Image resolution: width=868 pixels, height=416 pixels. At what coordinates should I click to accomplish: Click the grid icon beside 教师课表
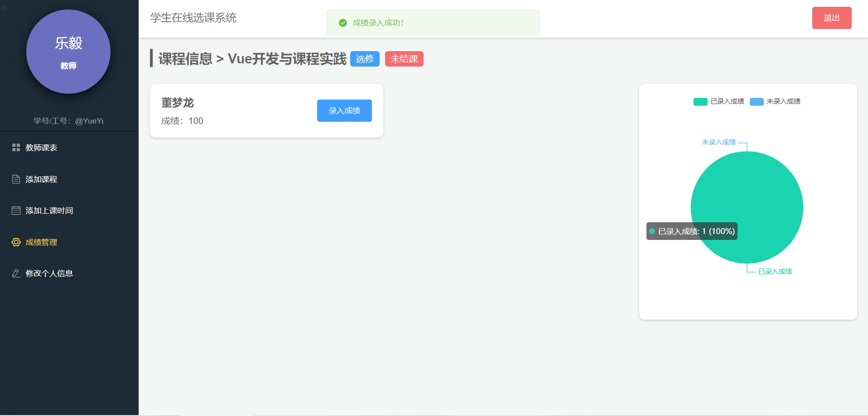pyautogui.click(x=16, y=148)
